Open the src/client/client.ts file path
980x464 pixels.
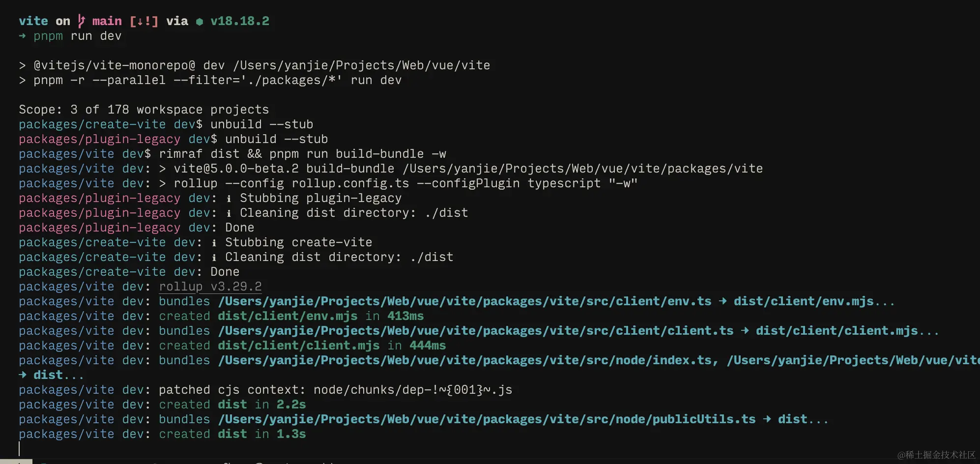(x=476, y=331)
